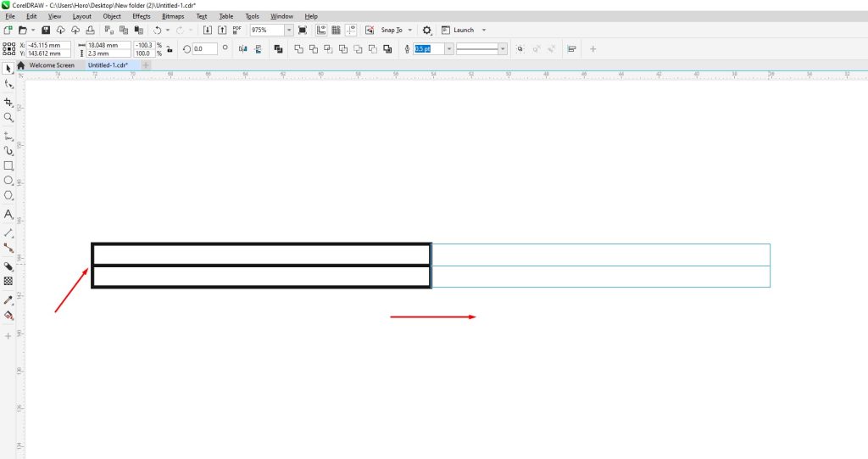This screenshot has height=459, width=868.
Task: Select the Color Eyedropper tool
Action: coord(8,299)
